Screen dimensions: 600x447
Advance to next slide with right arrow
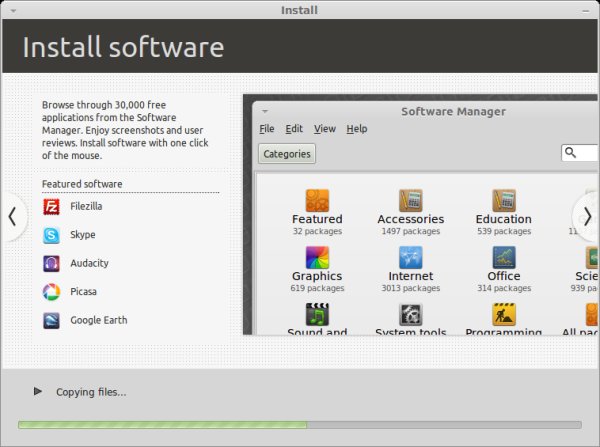(586, 216)
